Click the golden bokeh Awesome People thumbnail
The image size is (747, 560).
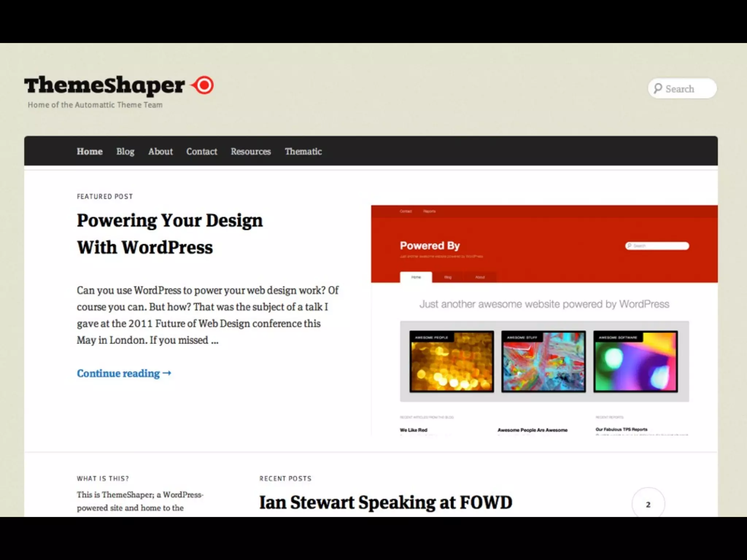coord(452,362)
